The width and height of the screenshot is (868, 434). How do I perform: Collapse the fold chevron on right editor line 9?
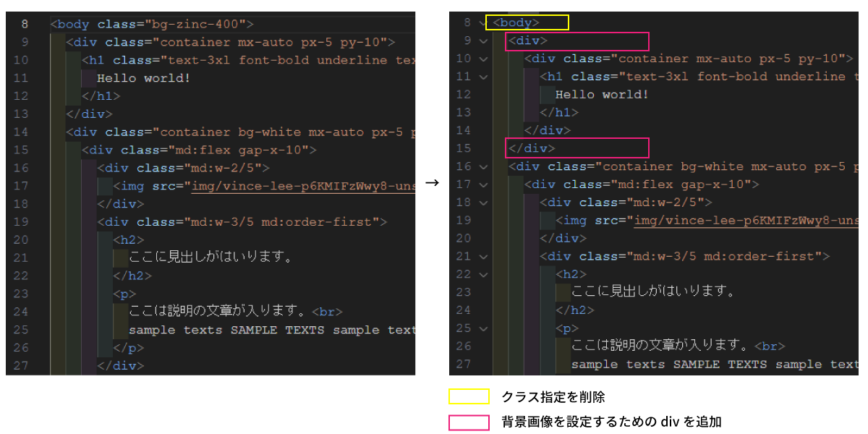pyautogui.click(x=483, y=41)
